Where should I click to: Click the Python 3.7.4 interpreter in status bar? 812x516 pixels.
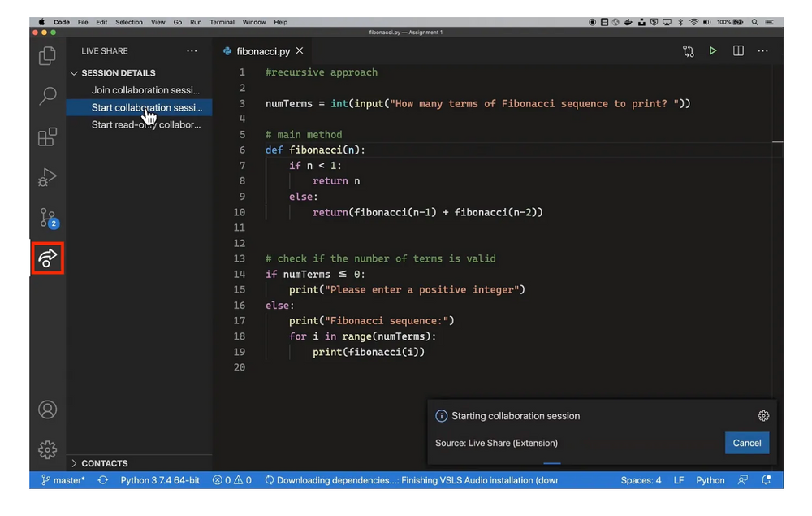(x=159, y=480)
